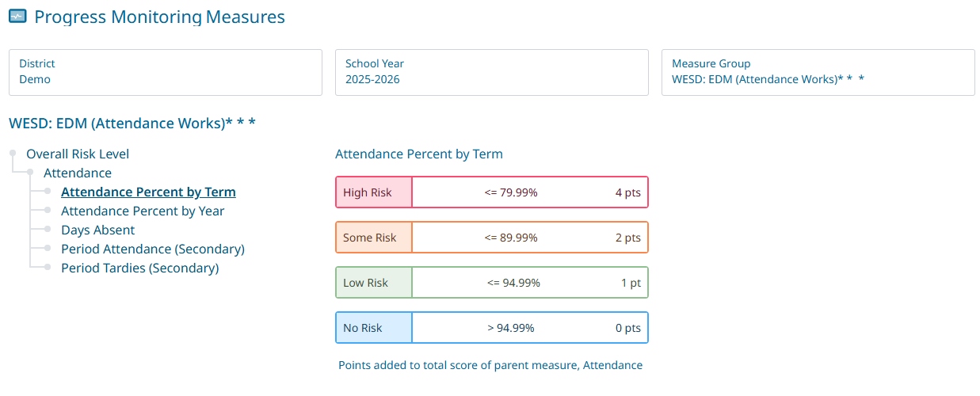Image resolution: width=980 pixels, height=396 pixels.
Task: Open the School Year dropdown
Action: (x=491, y=72)
